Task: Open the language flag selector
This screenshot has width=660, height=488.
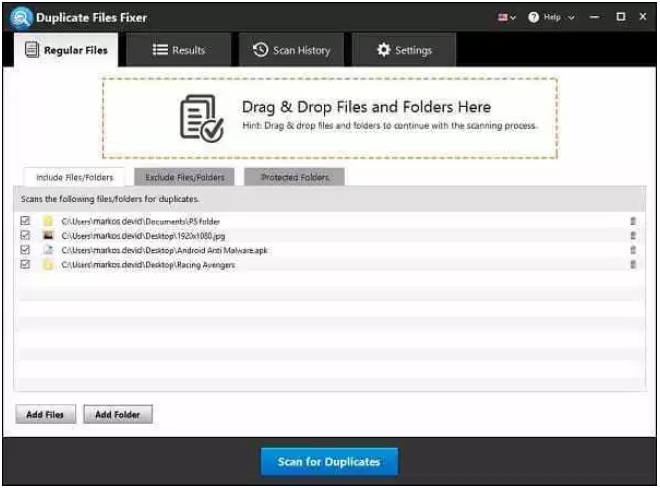Action: [x=506, y=17]
